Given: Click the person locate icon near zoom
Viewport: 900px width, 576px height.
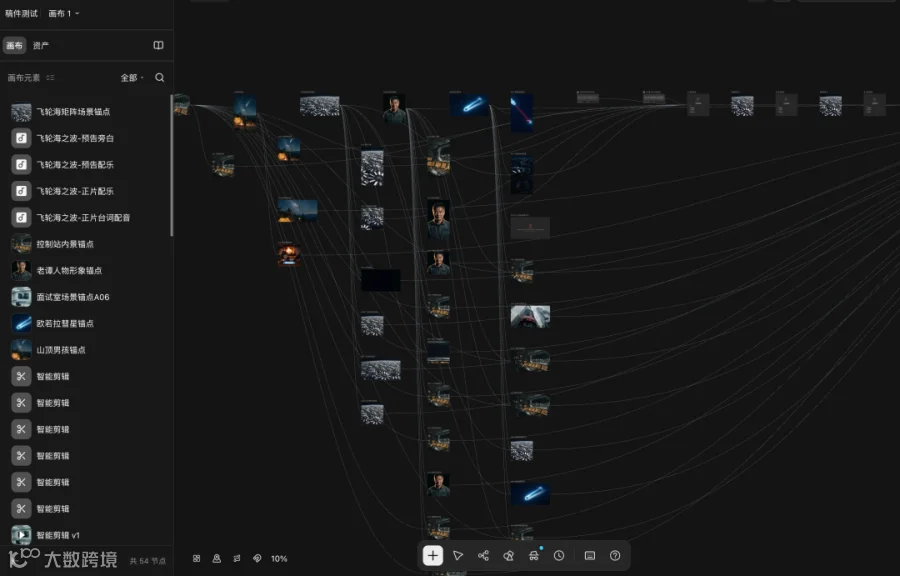Looking at the screenshot, I should [x=217, y=558].
